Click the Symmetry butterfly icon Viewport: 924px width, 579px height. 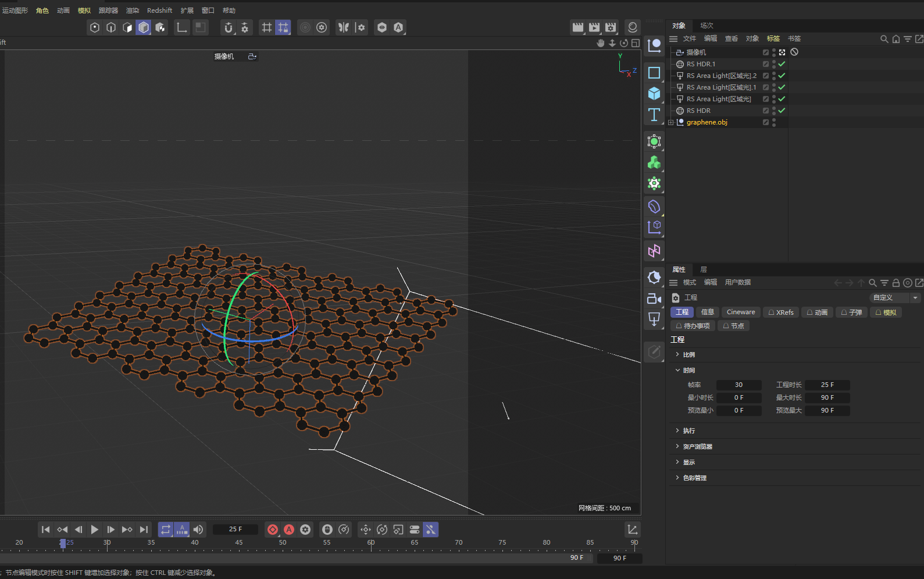point(344,27)
